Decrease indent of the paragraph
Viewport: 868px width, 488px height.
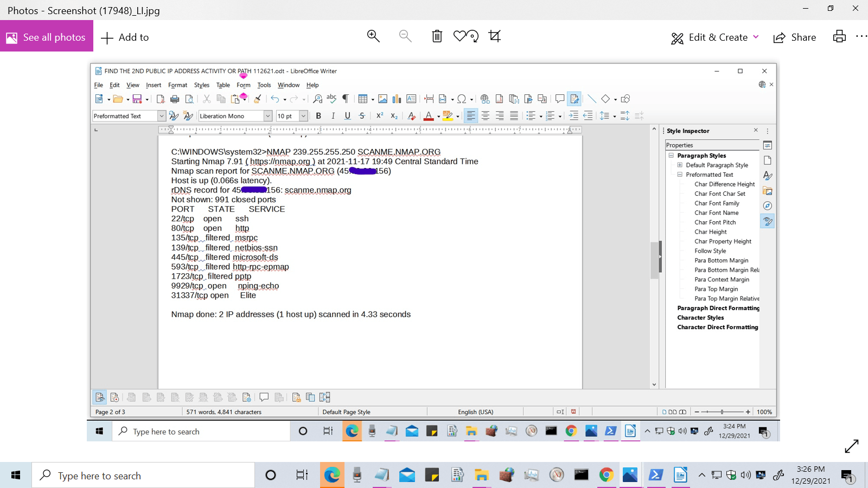(588, 115)
